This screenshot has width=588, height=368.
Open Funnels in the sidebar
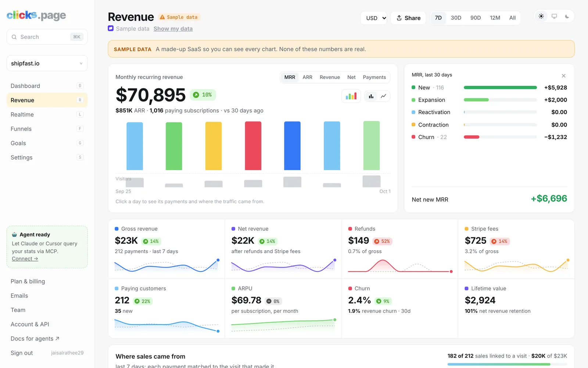[47, 129]
